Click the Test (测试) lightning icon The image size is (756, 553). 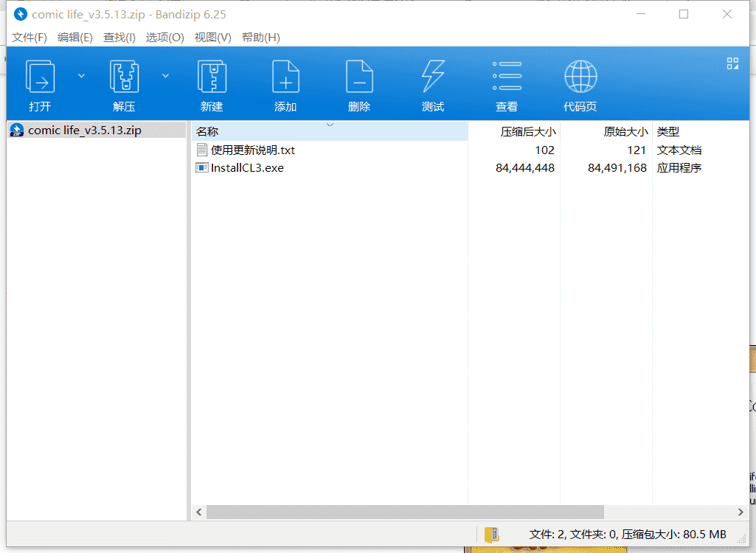433,76
